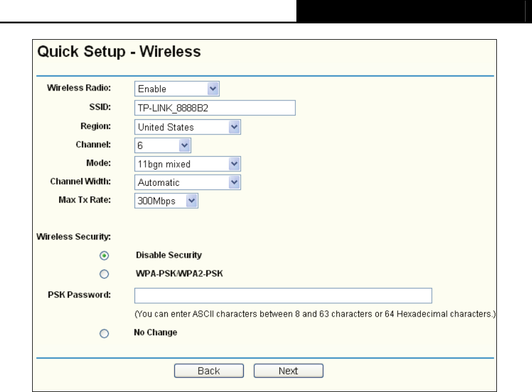532x392 pixels.
Task: Click the Quick Setup - Wireless heading
Action: point(119,52)
